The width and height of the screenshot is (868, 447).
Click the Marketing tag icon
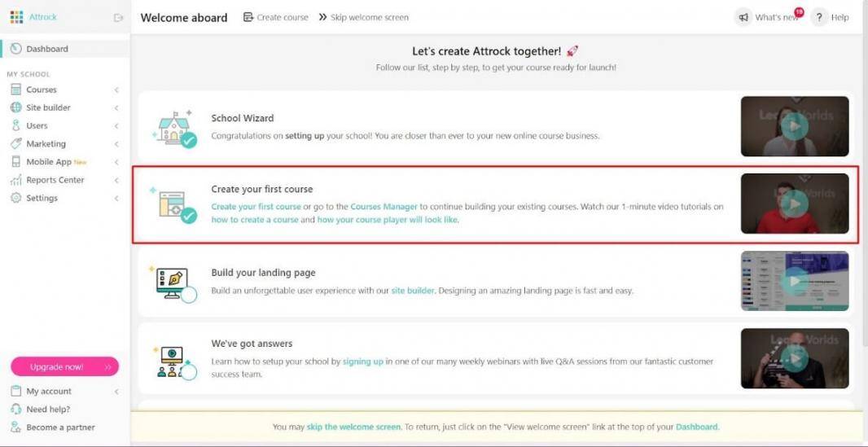click(x=16, y=144)
